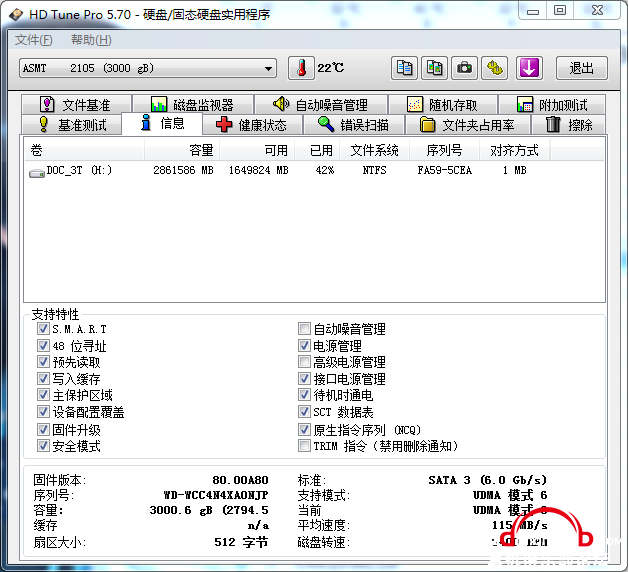Image resolution: width=628 pixels, height=572 pixels.
Task: Click the 可用 column header
Action: 257,150
